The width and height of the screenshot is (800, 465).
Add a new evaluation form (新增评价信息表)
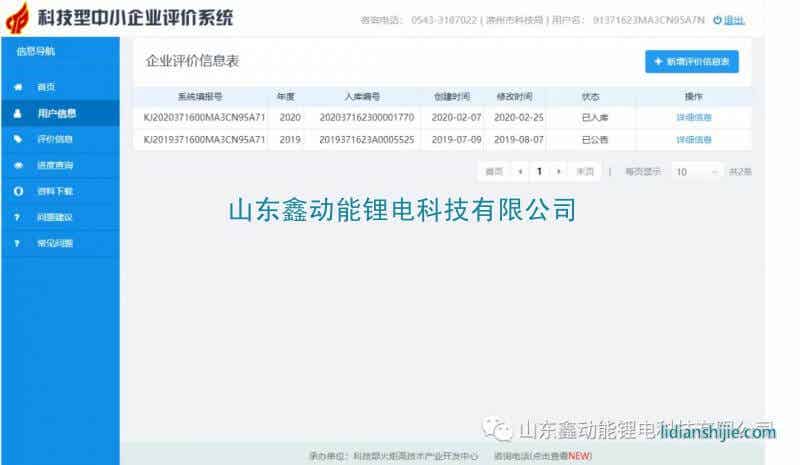691,62
